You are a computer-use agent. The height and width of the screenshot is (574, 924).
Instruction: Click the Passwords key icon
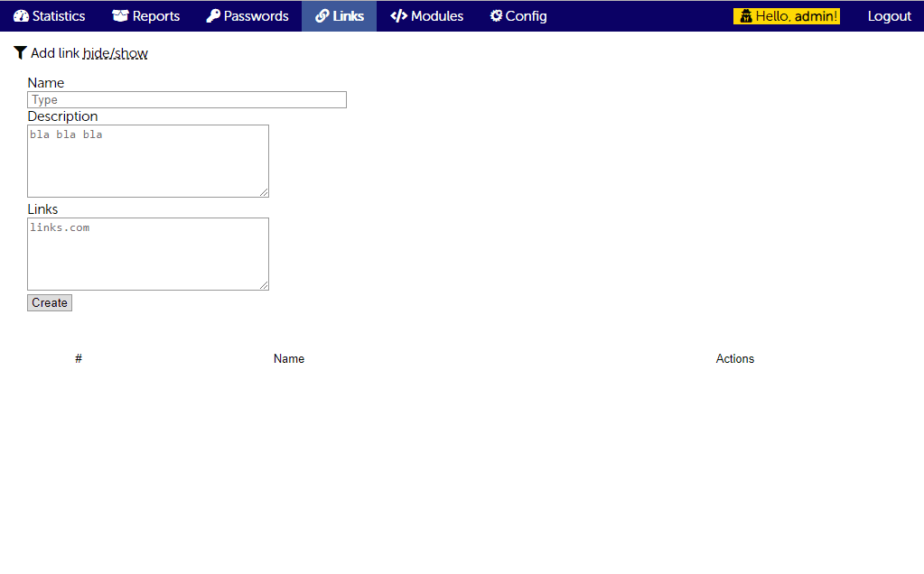[x=212, y=15]
